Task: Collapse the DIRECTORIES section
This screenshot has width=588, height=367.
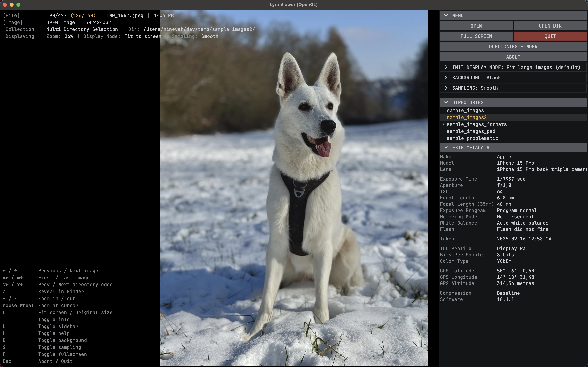Action: (x=513, y=102)
